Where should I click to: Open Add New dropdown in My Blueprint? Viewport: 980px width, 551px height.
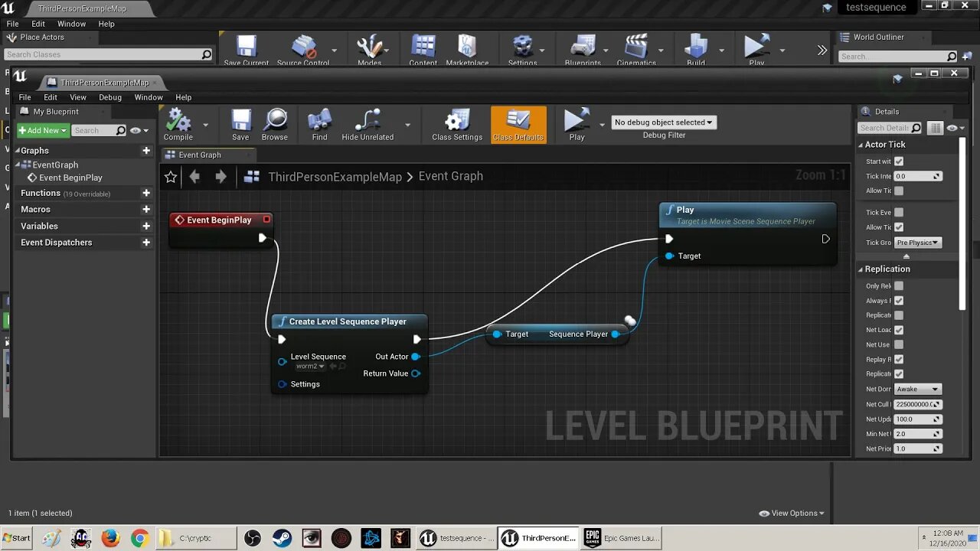click(x=42, y=131)
